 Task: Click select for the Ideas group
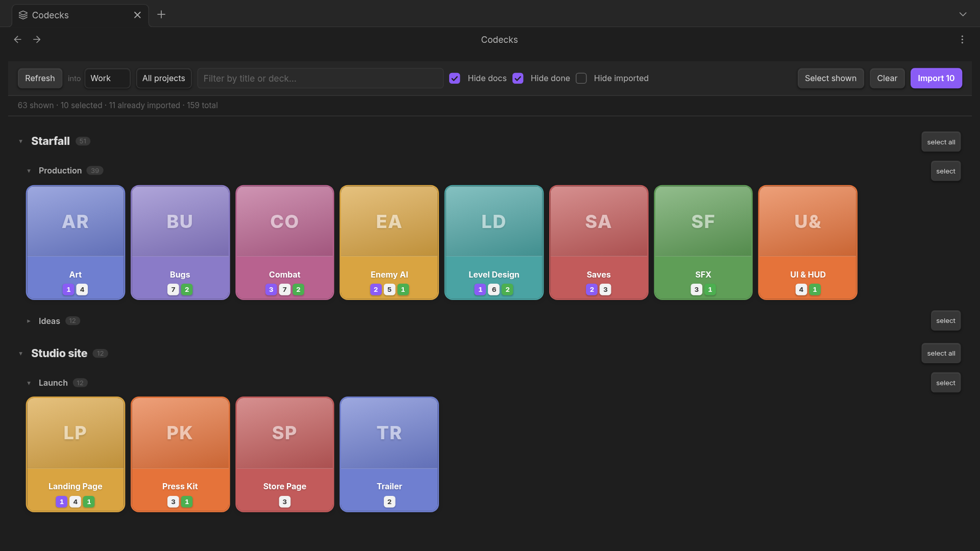click(x=945, y=320)
